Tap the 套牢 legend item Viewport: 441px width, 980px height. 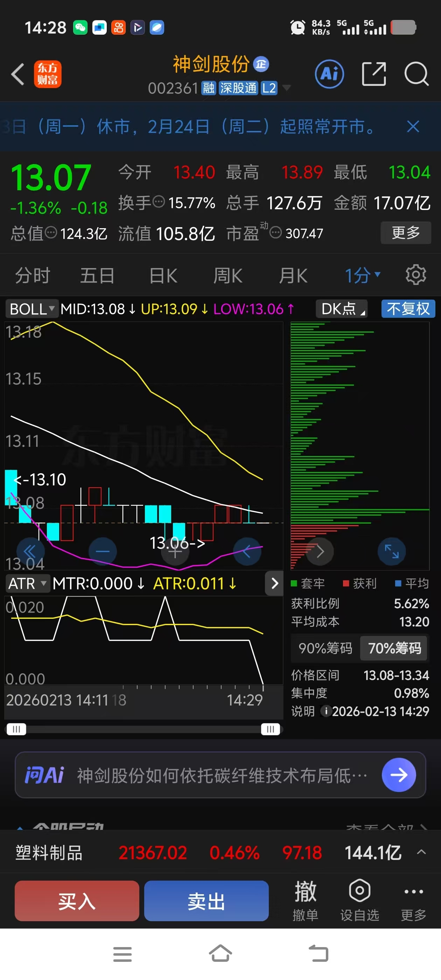308,583
